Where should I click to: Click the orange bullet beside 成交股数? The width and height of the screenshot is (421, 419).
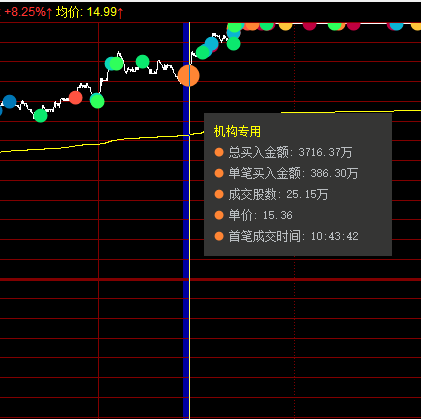pos(219,194)
